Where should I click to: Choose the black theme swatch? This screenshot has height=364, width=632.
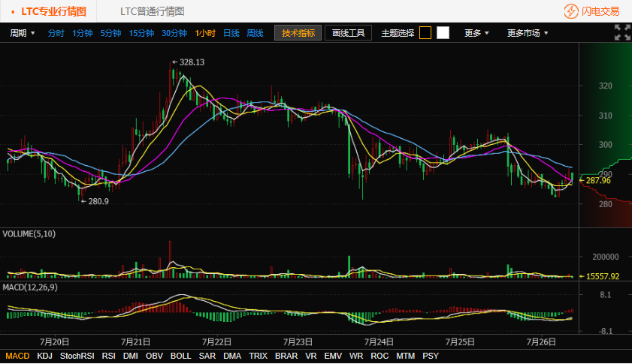tap(425, 33)
